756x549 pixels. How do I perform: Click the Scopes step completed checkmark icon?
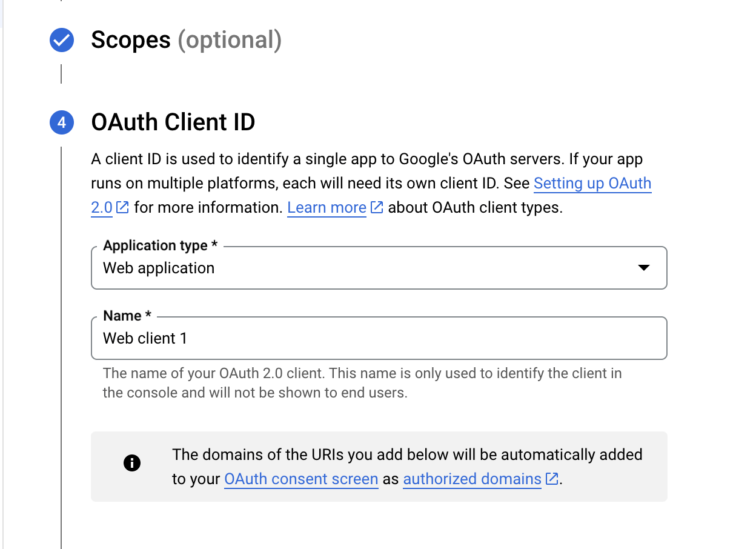pyautogui.click(x=61, y=41)
